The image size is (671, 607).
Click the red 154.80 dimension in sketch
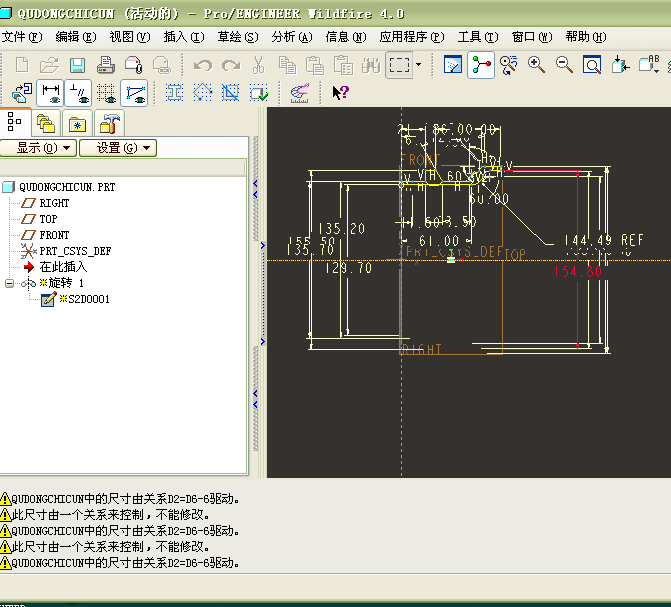[x=578, y=271]
